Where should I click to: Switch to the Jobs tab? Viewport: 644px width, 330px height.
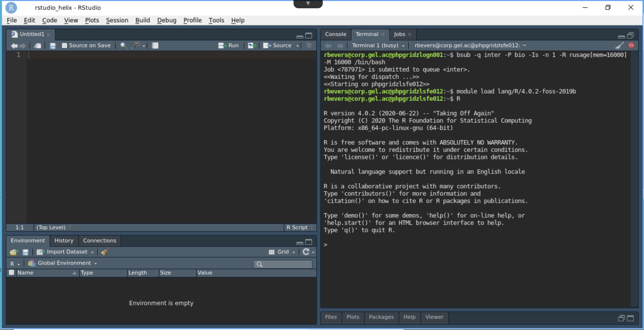click(x=399, y=34)
